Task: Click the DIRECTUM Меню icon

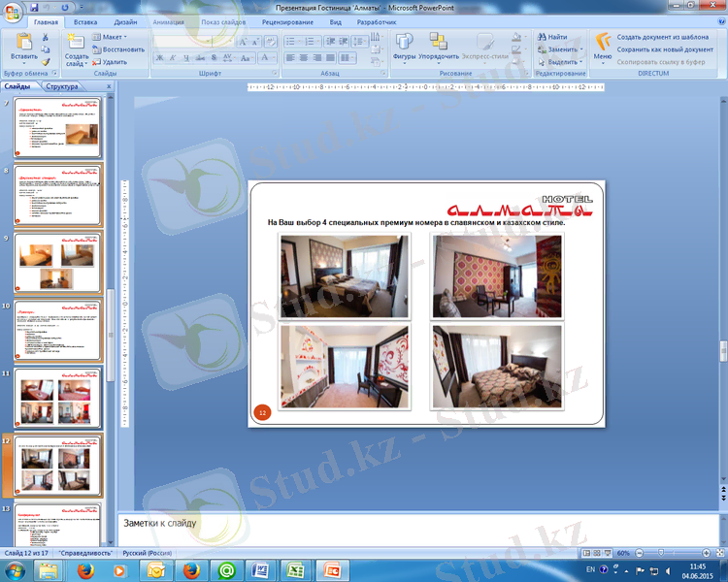Action: click(603, 42)
